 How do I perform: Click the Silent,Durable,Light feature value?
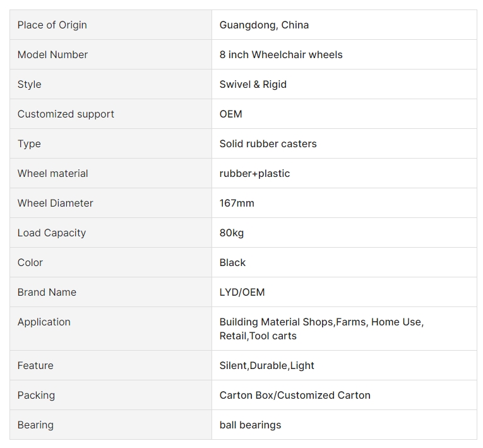click(x=267, y=366)
